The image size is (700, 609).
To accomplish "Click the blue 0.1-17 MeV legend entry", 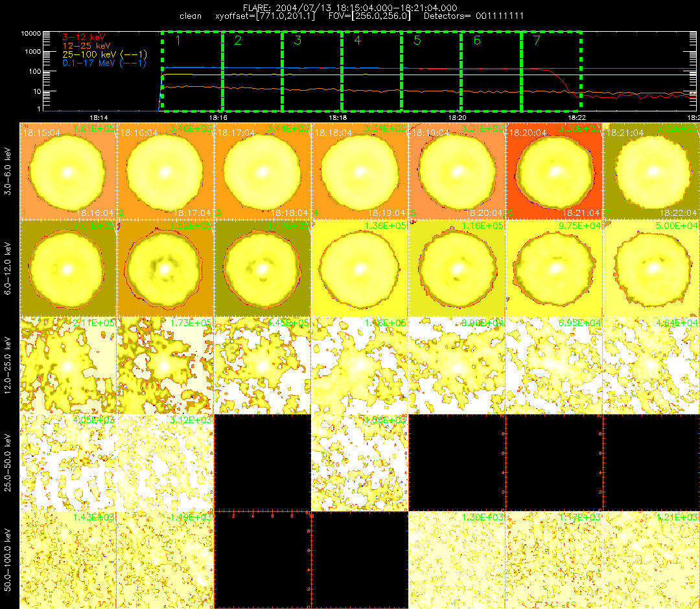I will tap(104, 63).
